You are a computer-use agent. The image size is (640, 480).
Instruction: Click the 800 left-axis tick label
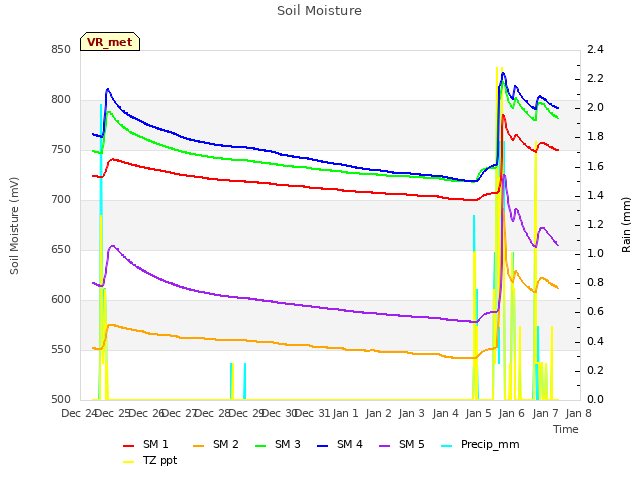click(61, 100)
